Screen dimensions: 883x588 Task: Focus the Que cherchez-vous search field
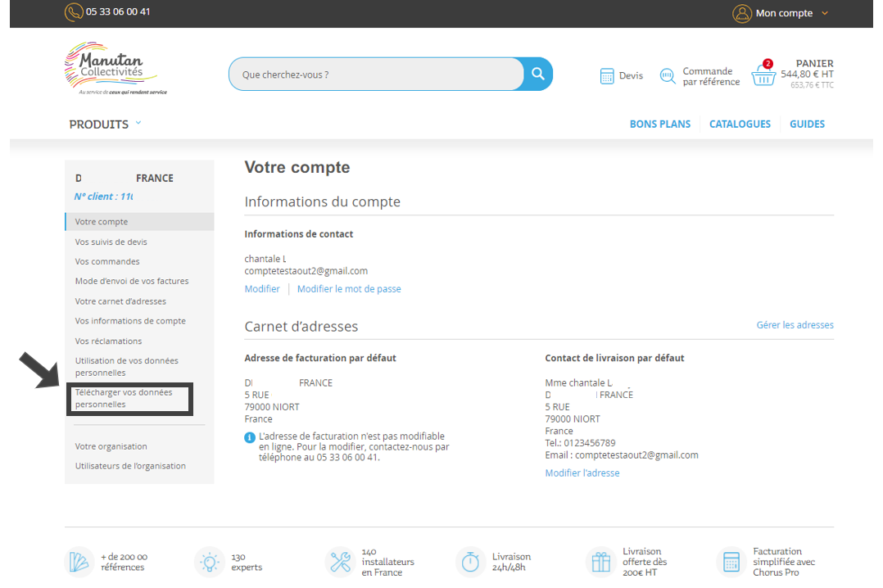(377, 75)
